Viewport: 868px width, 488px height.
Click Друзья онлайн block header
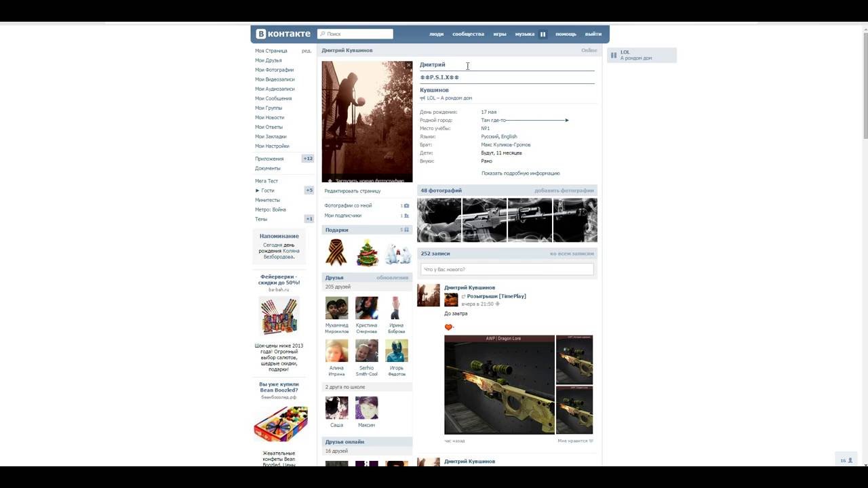[x=367, y=442]
